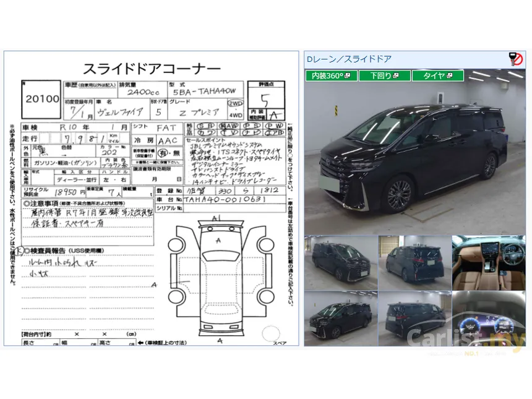Click the crossed-out key icon
The height and width of the screenshot is (399, 532).
[x=516, y=59]
